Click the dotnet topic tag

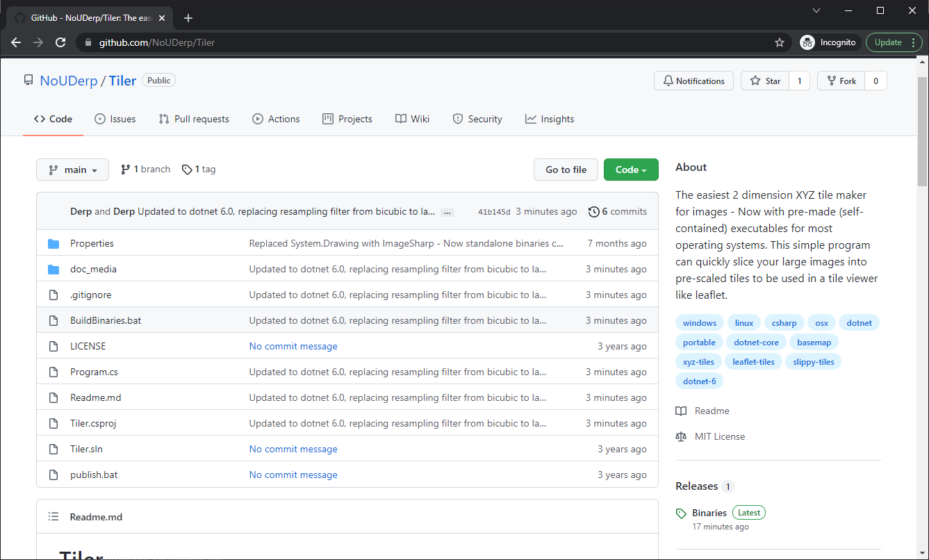click(860, 322)
